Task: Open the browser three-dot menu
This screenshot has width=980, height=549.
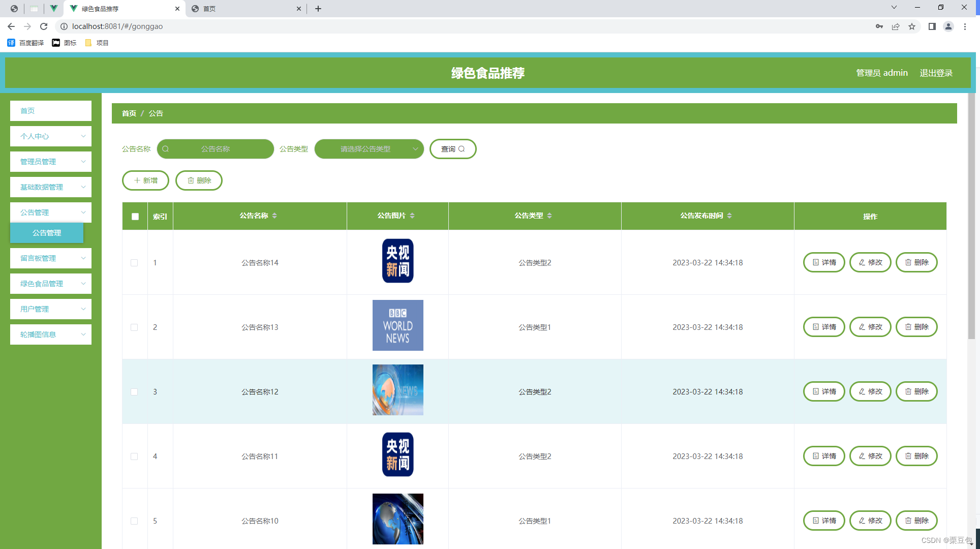Action: 965,26
